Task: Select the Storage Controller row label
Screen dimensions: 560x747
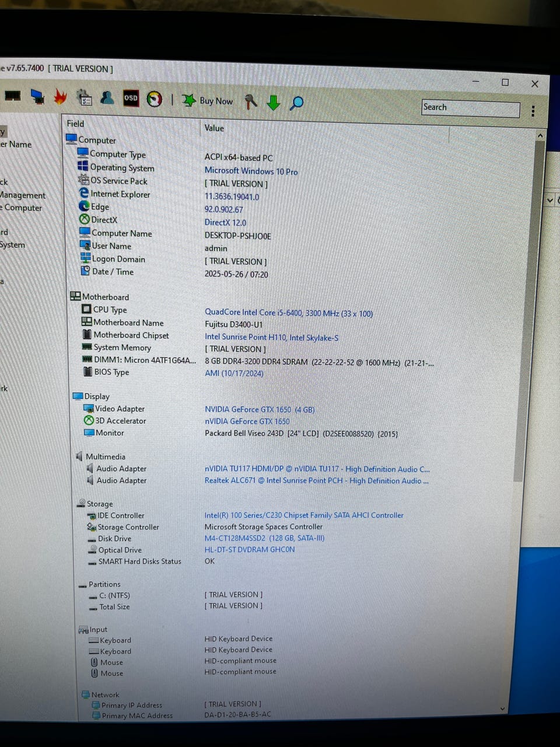Action: [128, 526]
